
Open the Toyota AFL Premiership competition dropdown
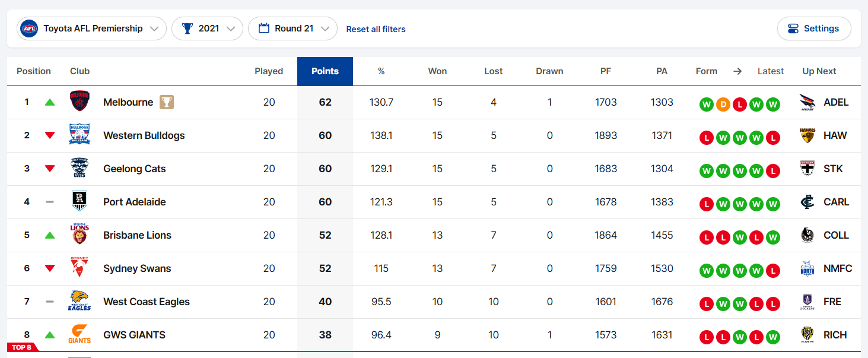click(91, 28)
